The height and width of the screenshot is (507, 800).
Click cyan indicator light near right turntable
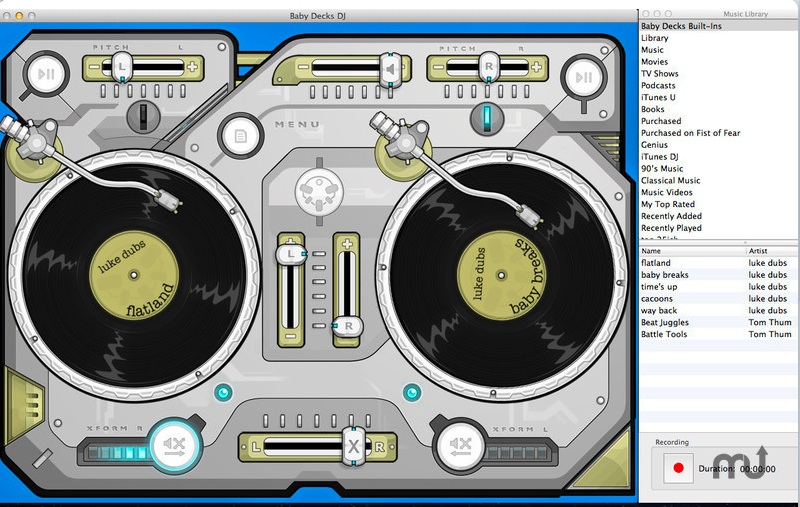412,393
